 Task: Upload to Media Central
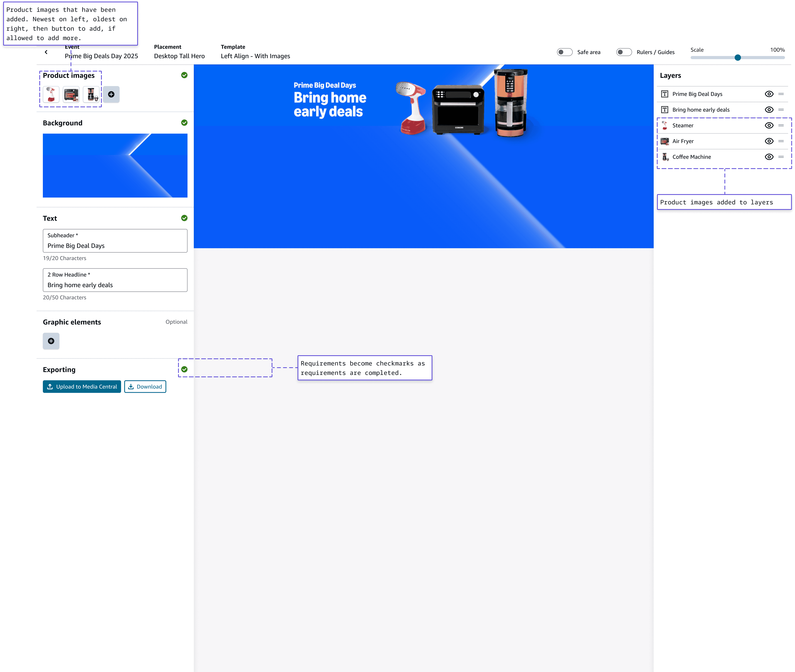point(82,387)
